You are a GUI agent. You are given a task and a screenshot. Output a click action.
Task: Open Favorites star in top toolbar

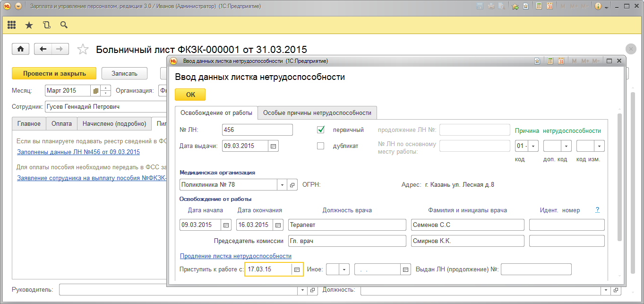(x=29, y=25)
